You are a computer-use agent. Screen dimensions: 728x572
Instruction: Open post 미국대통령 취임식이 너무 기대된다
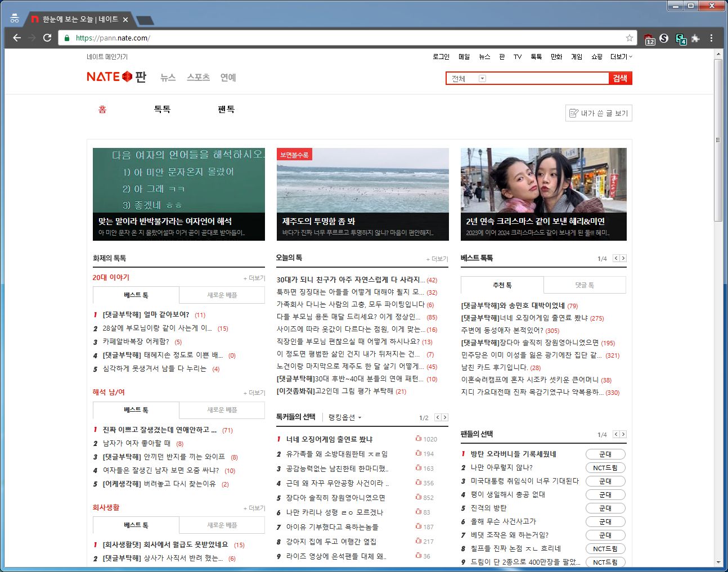coord(524,481)
